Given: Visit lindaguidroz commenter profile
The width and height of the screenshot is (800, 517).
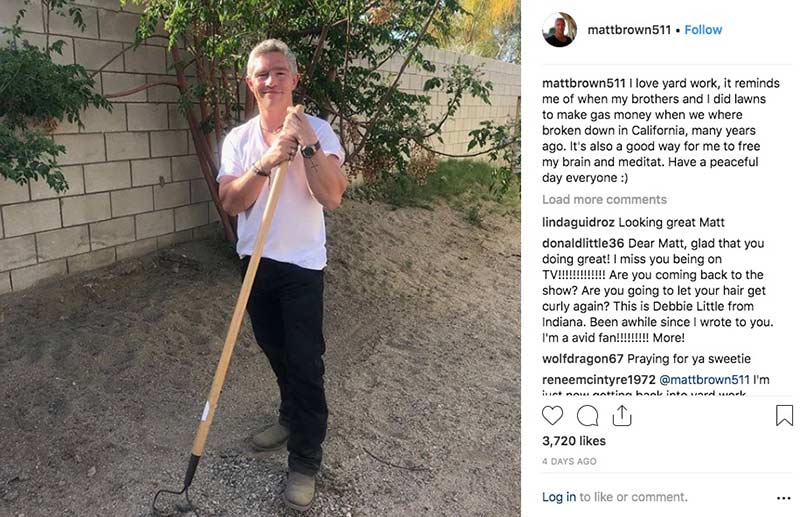Looking at the screenshot, I should 578,223.
